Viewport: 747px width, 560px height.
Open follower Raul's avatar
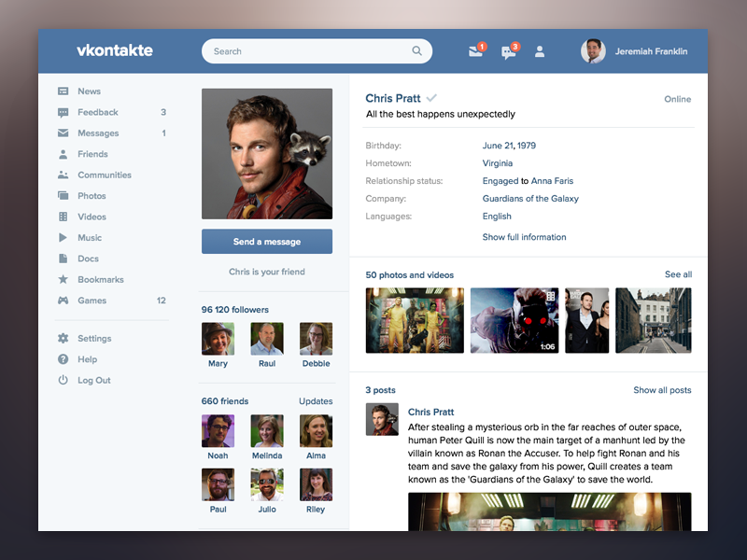(x=267, y=339)
